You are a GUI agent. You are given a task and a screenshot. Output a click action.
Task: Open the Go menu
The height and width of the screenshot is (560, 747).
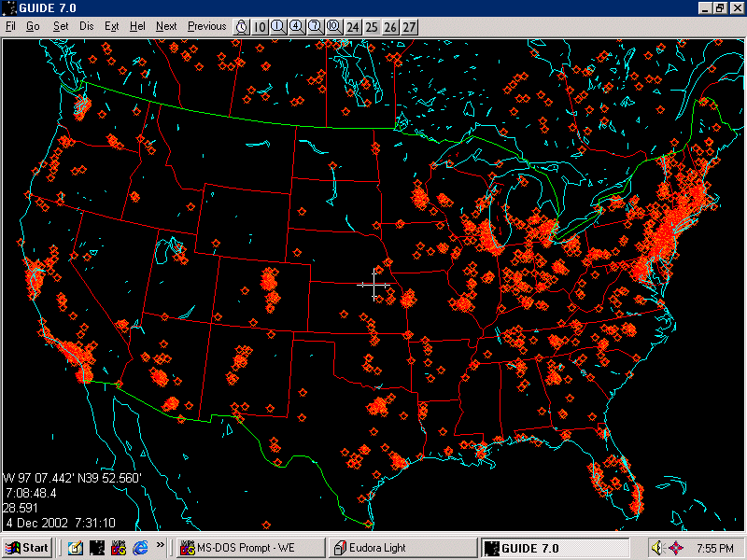tap(33, 26)
